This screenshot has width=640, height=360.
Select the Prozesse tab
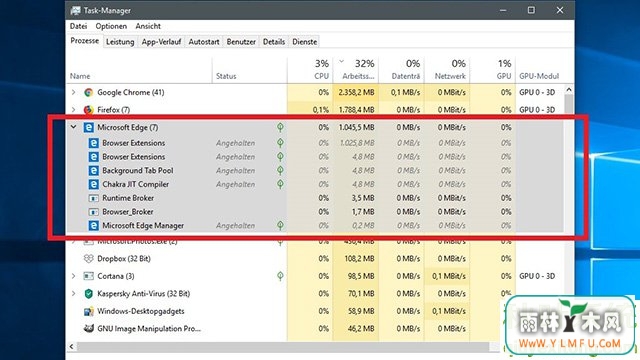pyautogui.click(x=84, y=41)
